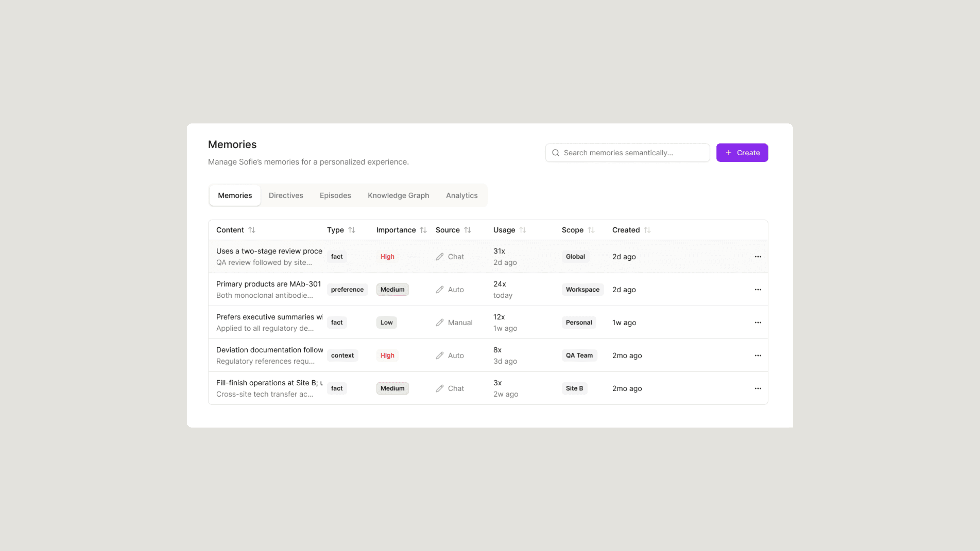Click the search magnifier icon

555,153
